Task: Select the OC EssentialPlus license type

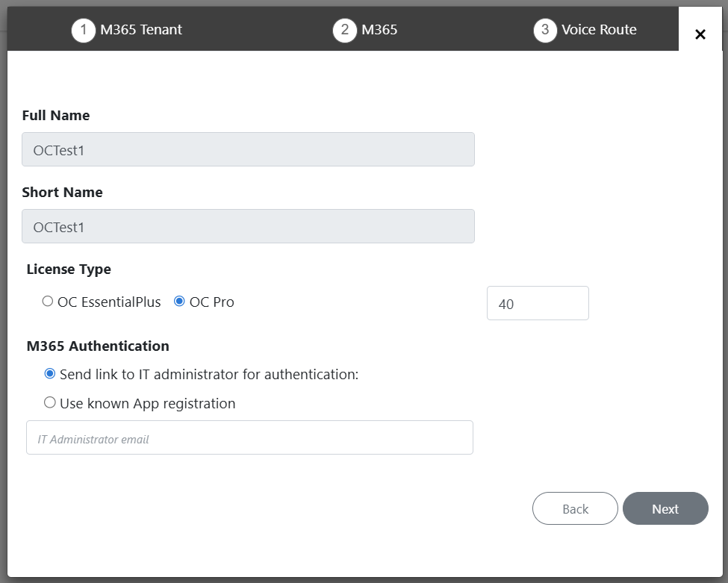Action: [x=49, y=302]
